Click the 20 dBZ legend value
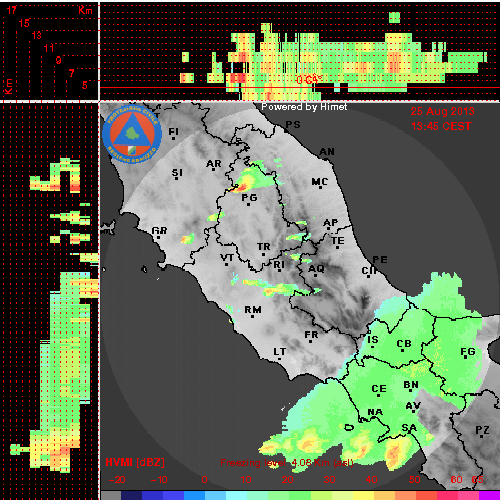The height and width of the screenshot is (500, 500). pos(288,480)
